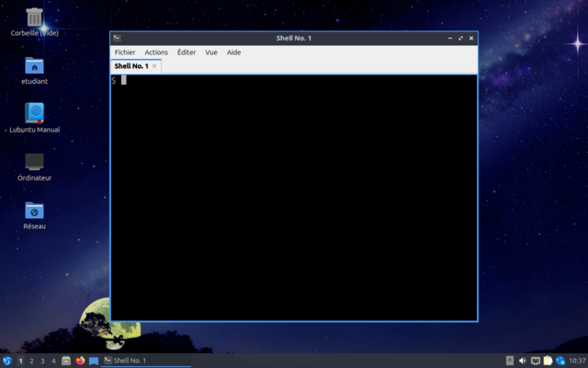Click inside the terminal prompt area
Image resolution: width=588 pixels, height=368 pixels.
coord(294,198)
